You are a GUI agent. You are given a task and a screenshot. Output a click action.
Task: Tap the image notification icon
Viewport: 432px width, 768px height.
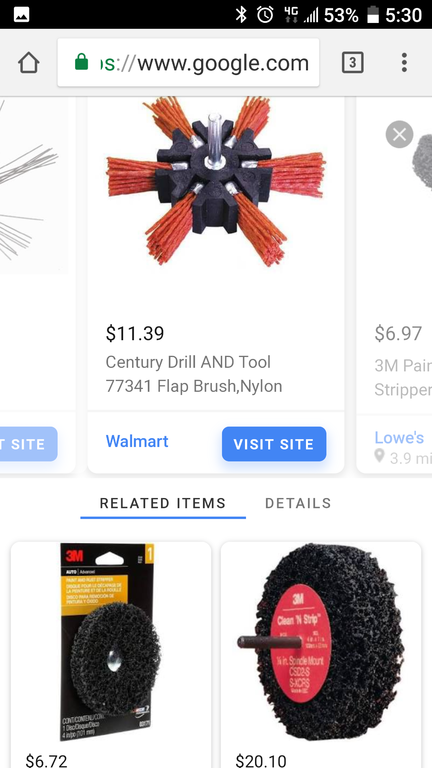tap(21, 15)
